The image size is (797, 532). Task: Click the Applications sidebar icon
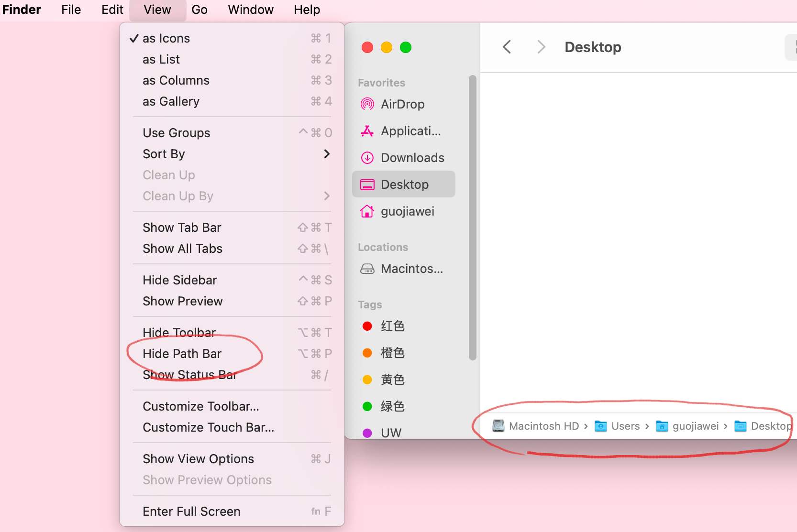pyautogui.click(x=367, y=131)
